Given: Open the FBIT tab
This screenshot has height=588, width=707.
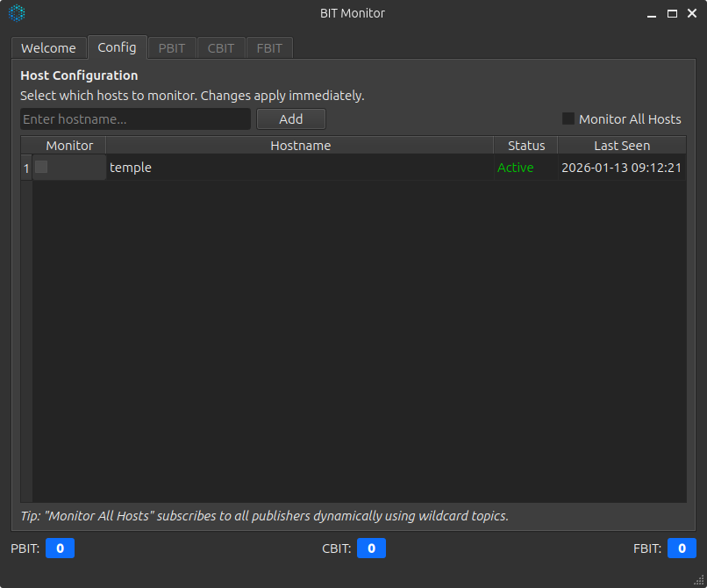Looking at the screenshot, I should 269,47.
